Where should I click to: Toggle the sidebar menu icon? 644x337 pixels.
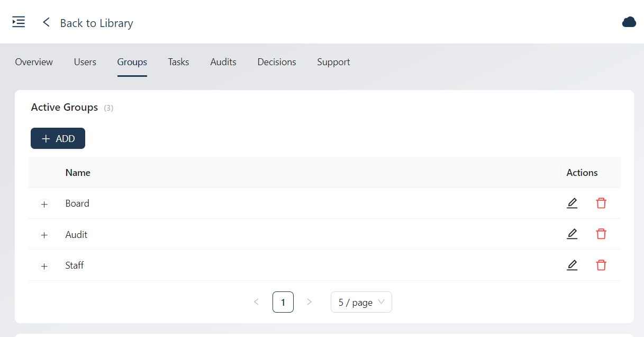19,22
